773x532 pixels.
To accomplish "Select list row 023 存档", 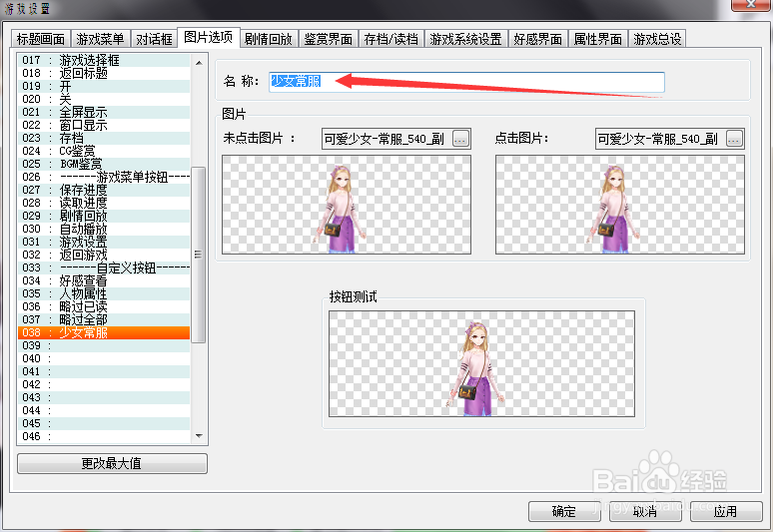I will [x=104, y=138].
